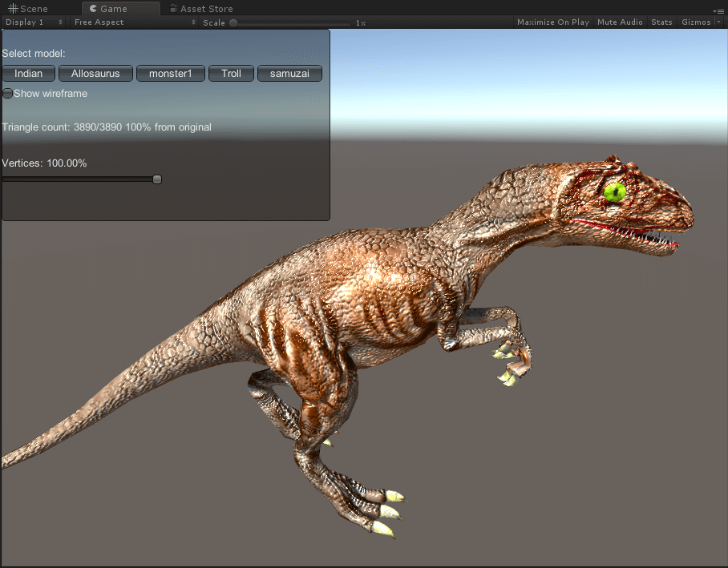Viewport: 728px width, 568px height.
Task: Toggle the Stats overlay
Action: pos(661,22)
